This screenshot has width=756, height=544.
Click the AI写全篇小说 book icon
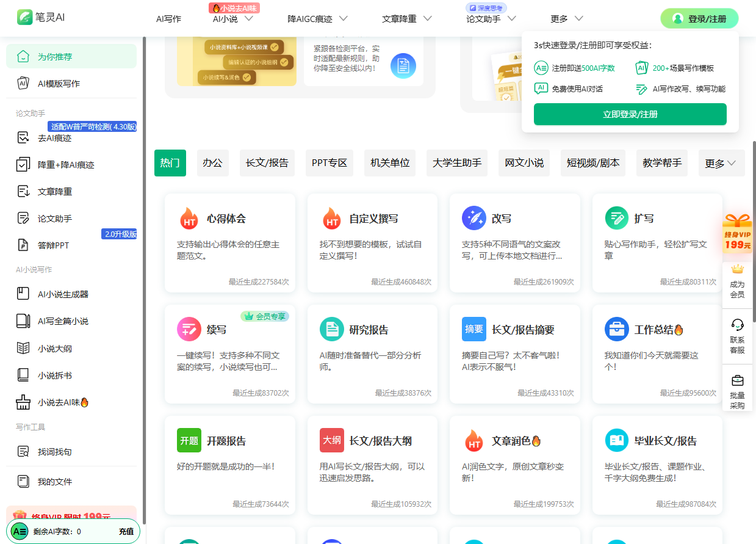point(23,321)
